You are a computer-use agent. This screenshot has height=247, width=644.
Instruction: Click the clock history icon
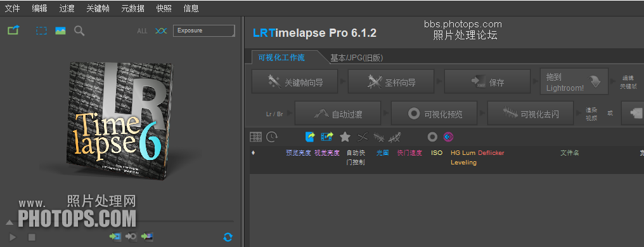click(x=271, y=137)
